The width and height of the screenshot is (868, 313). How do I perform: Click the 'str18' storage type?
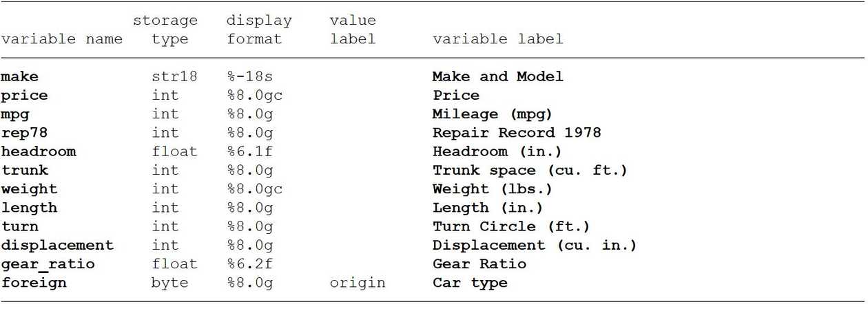pyautogui.click(x=174, y=77)
